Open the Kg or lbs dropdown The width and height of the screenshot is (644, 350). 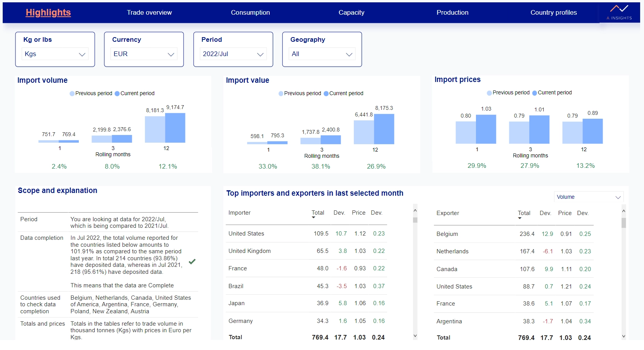[x=55, y=54]
